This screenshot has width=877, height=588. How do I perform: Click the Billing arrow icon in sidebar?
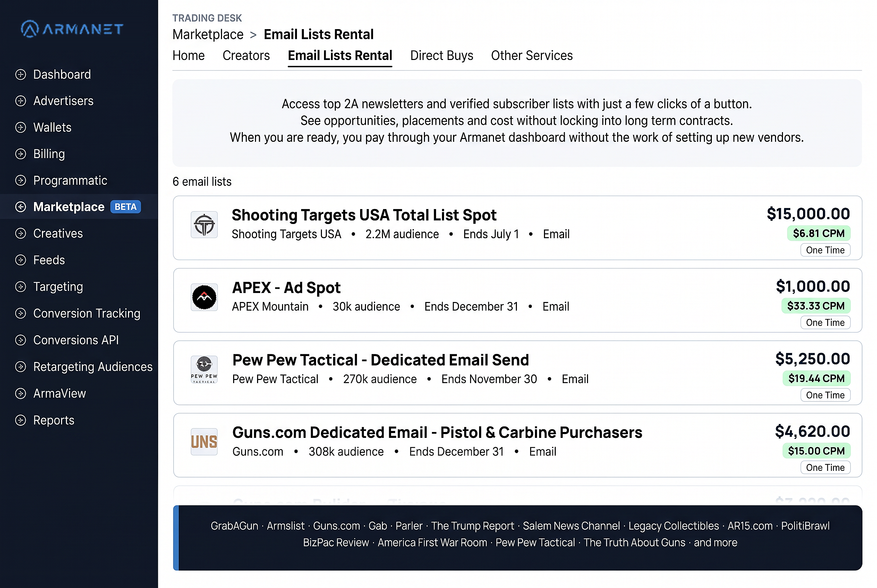click(x=20, y=154)
